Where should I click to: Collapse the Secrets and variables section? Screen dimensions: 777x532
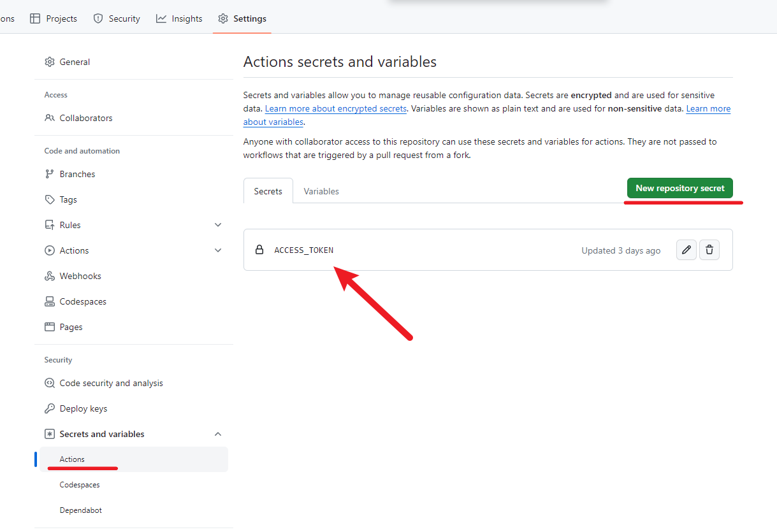[218, 434]
